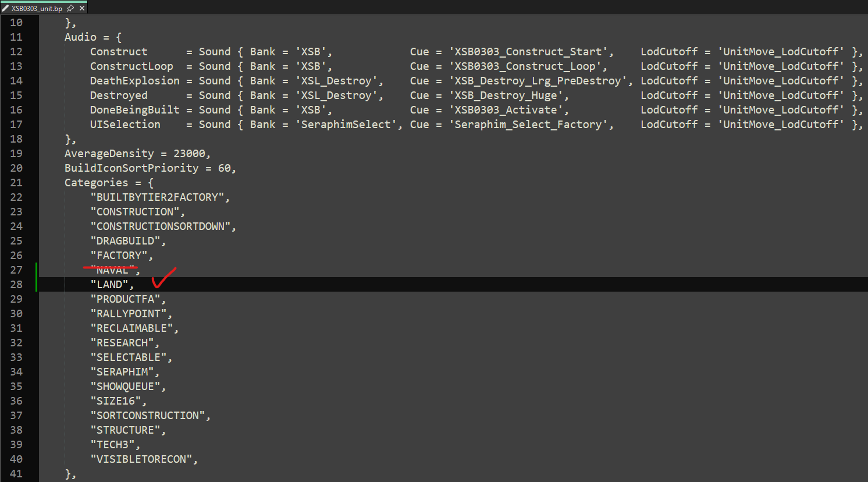The width and height of the screenshot is (868, 482).
Task: Click the "FACTORY" category string on line 26
Action: pyautogui.click(x=119, y=256)
